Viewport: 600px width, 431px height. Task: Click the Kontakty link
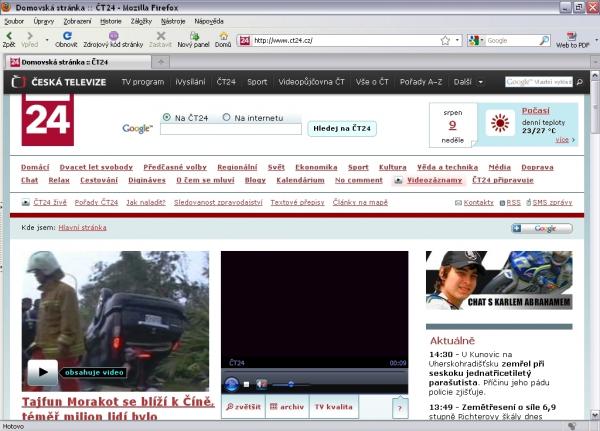(x=478, y=202)
